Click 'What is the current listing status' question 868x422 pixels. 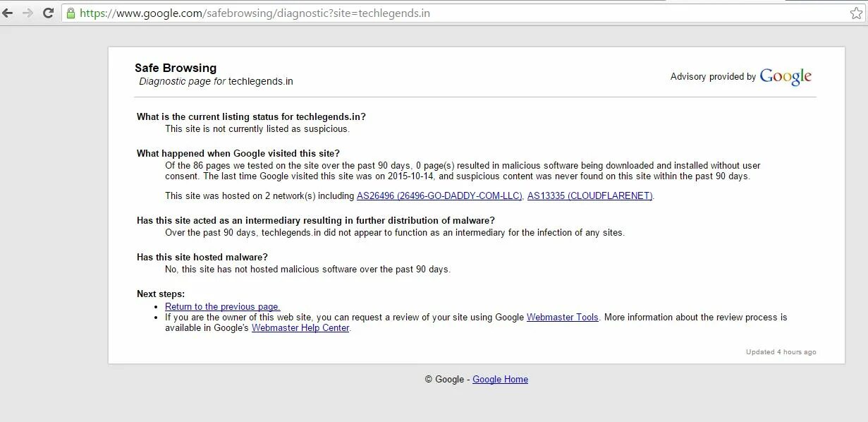[x=251, y=116]
